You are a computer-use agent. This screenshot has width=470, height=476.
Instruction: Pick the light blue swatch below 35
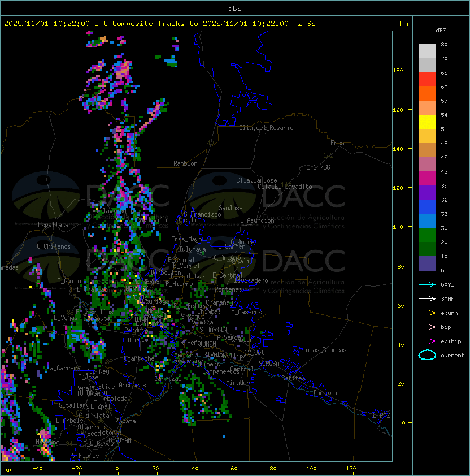427,220
